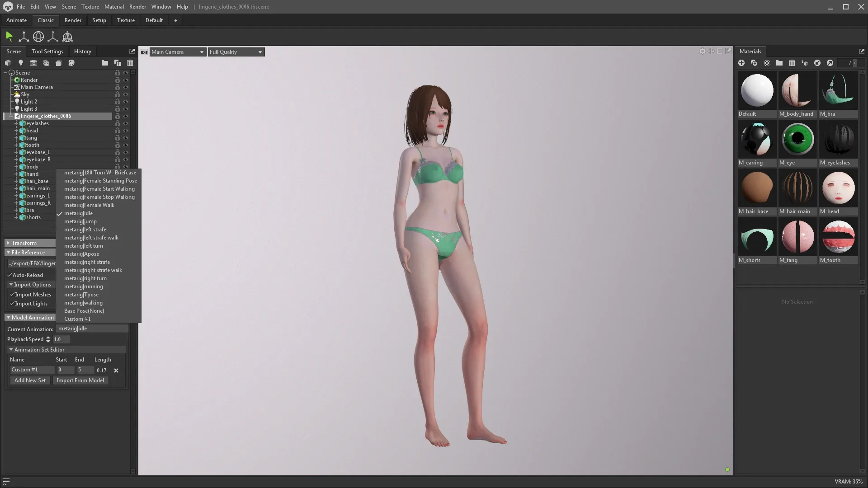This screenshot has height=488, width=868.
Task: Open the render settings gear above the viewport
Action: pyautogui.click(x=702, y=51)
